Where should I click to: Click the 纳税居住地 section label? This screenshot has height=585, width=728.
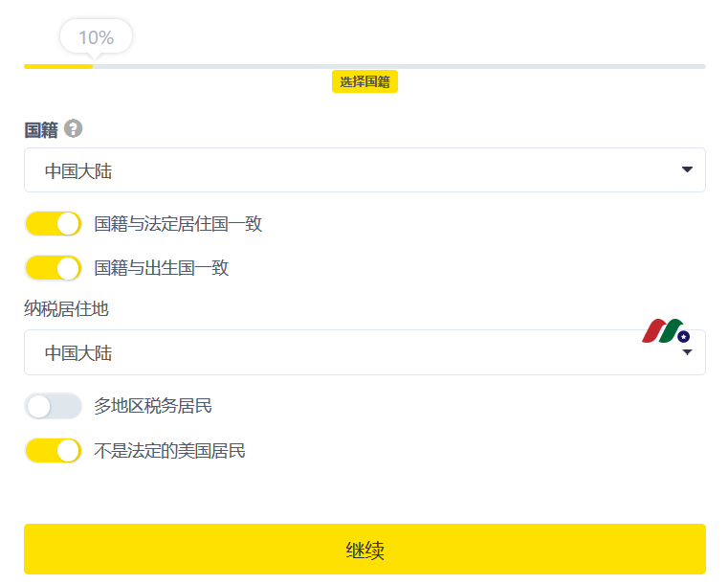click(x=66, y=309)
